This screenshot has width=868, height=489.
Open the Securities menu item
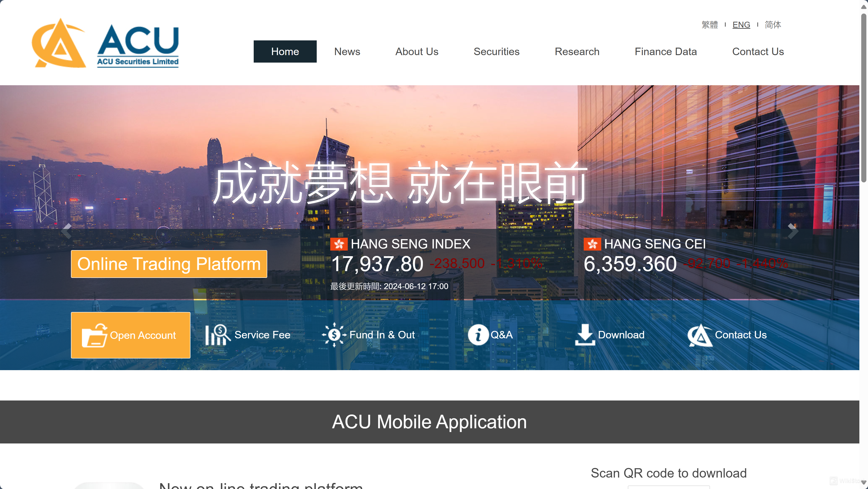click(x=496, y=52)
